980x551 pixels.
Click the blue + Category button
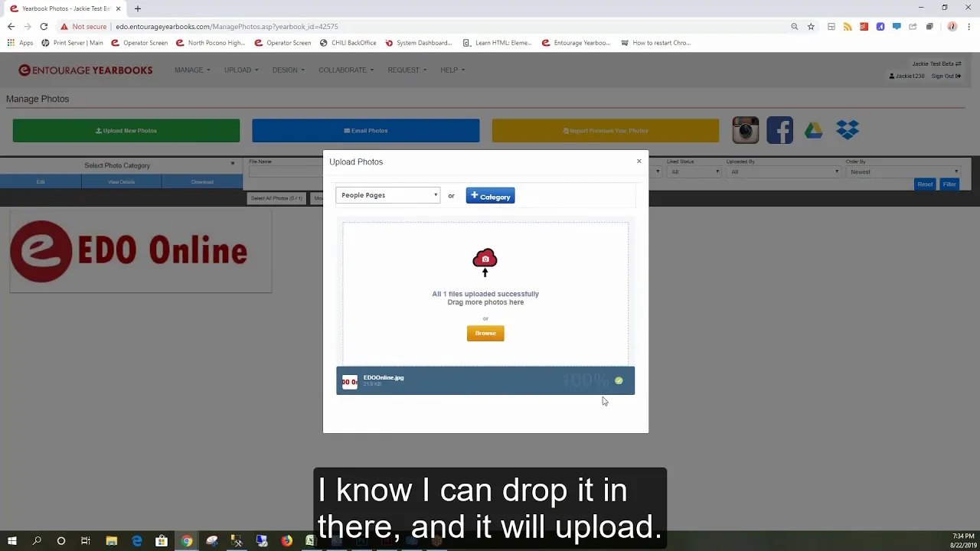[x=490, y=196]
